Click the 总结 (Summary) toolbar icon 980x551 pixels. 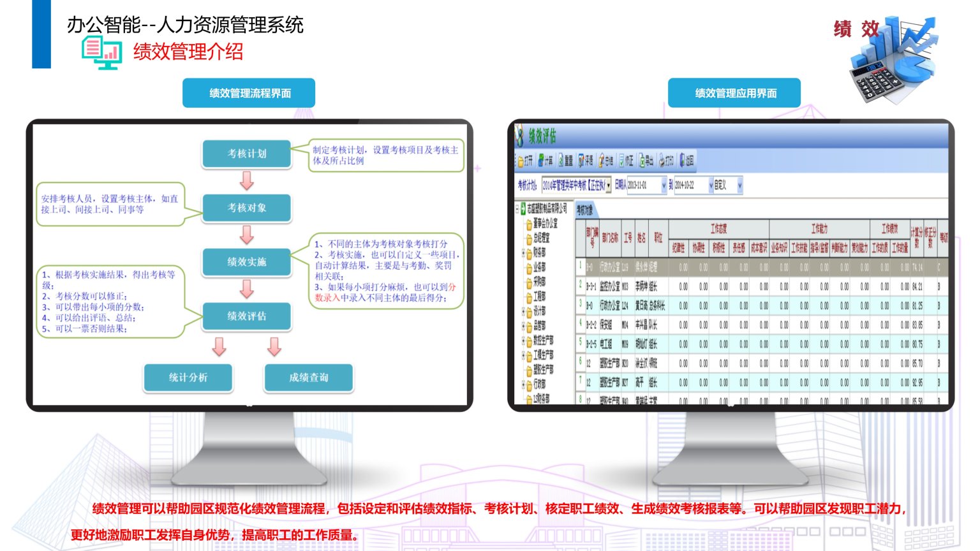point(607,159)
